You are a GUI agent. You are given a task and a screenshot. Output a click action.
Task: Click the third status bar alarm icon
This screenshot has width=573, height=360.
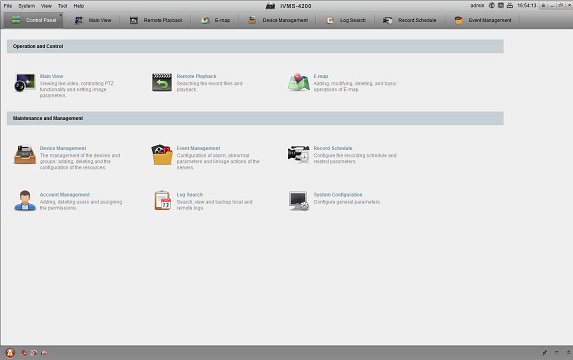[34, 353]
